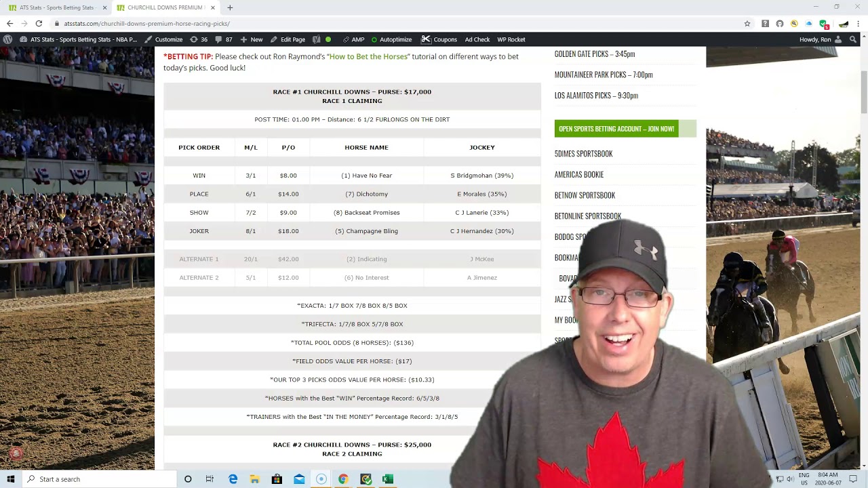Click horse name (8) Backseat Promises
Image resolution: width=868 pixels, height=488 pixels.
tap(366, 213)
